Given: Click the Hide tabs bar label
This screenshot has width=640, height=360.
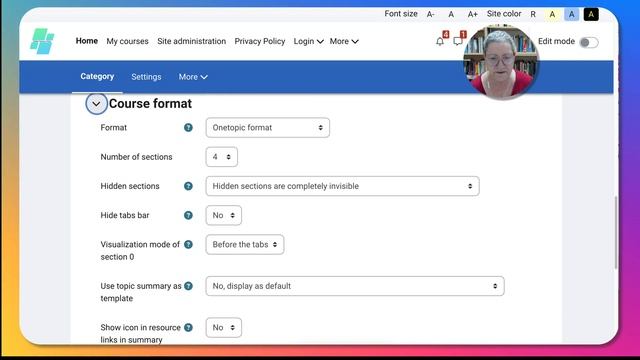Looking at the screenshot, I should (125, 215).
